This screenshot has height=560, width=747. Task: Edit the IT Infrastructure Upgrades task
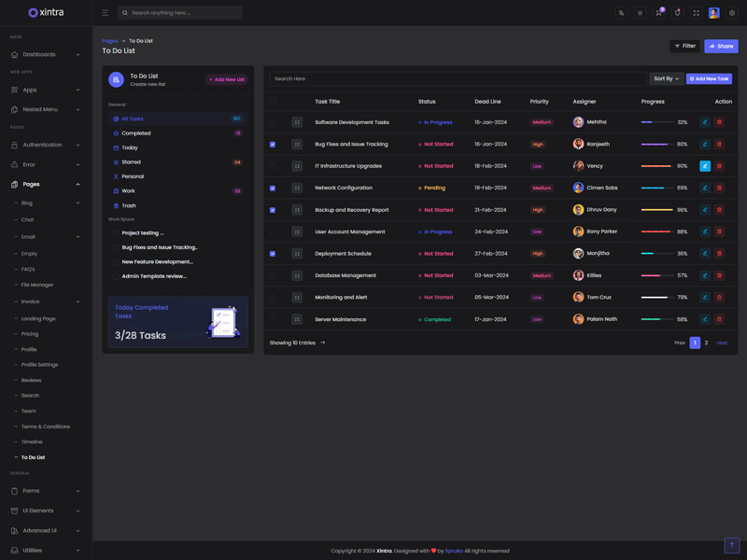click(705, 166)
